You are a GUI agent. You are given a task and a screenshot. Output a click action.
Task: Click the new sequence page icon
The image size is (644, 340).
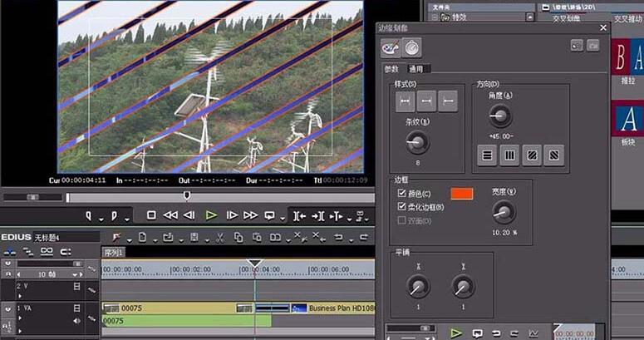142,237
